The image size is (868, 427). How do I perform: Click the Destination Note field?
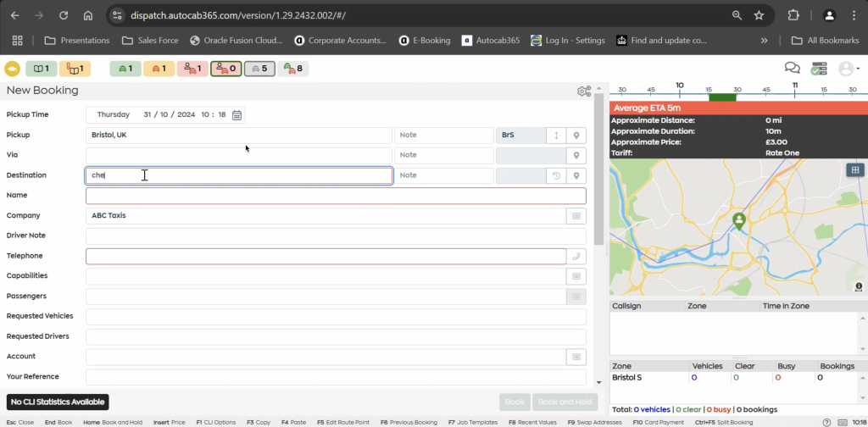[443, 175]
